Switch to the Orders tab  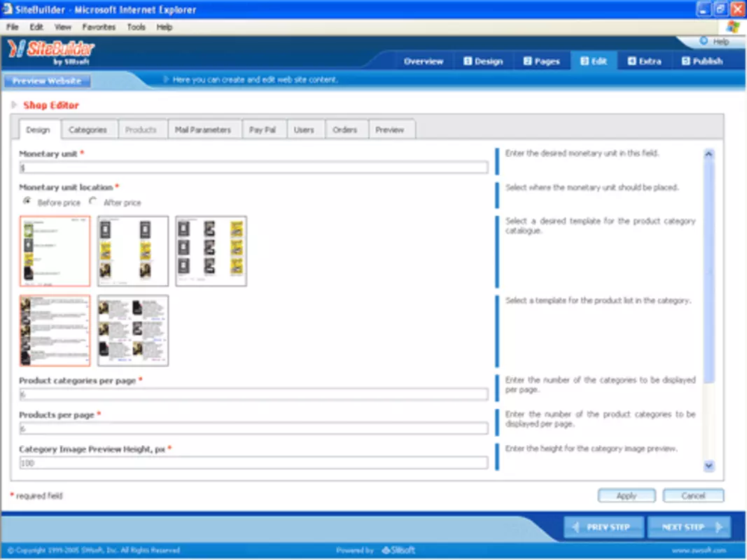tap(345, 129)
